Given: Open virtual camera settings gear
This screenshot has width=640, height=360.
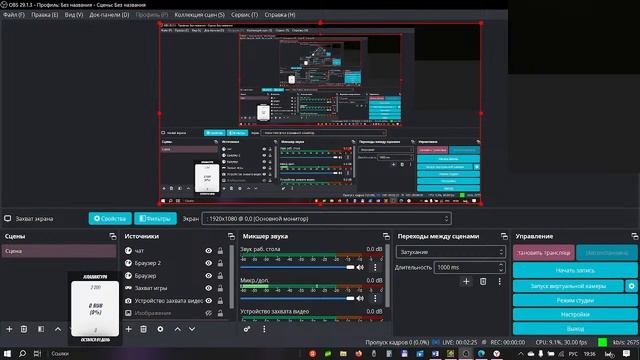Looking at the screenshot, I should [x=631, y=286].
